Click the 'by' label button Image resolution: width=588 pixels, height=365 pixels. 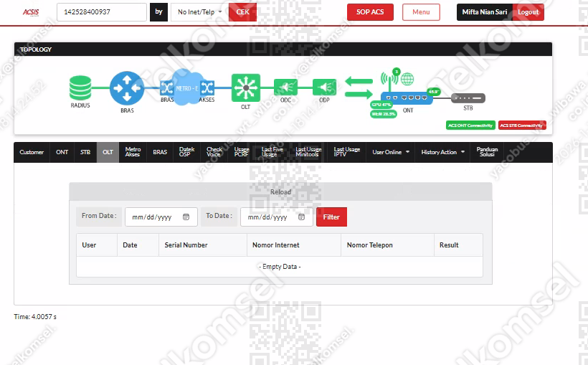click(x=158, y=12)
